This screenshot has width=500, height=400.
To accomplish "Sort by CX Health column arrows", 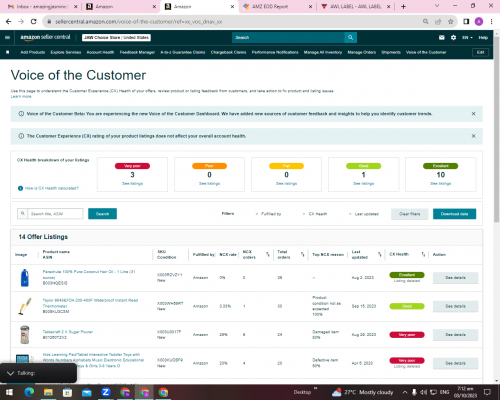I will (423, 254).
